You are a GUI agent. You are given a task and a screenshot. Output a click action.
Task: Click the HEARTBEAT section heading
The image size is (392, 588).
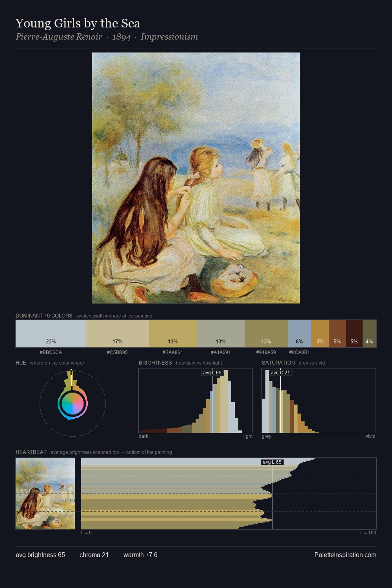31,452
